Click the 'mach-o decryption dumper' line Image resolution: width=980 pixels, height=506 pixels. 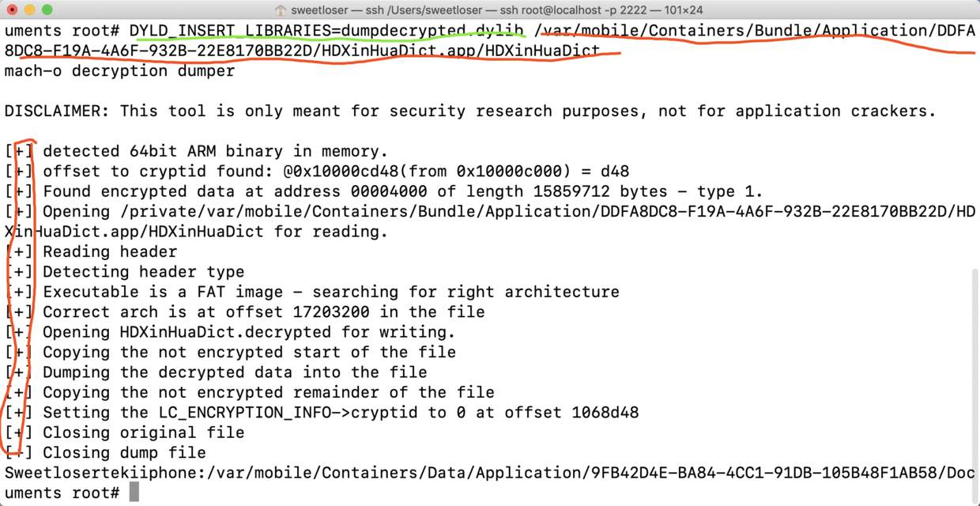pyautogui.click(x=119, y=71)
